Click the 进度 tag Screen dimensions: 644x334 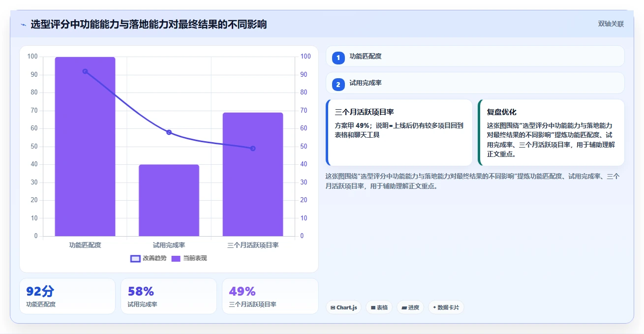click(x=410, y=307)
